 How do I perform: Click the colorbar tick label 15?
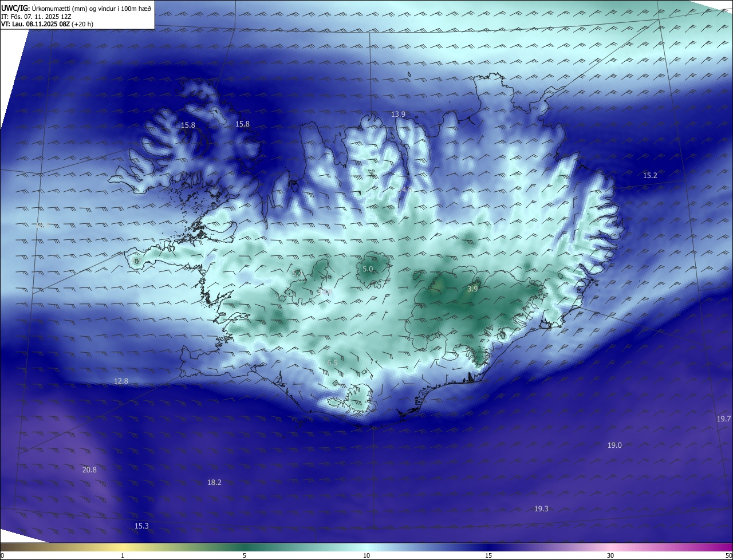(488, 555)
